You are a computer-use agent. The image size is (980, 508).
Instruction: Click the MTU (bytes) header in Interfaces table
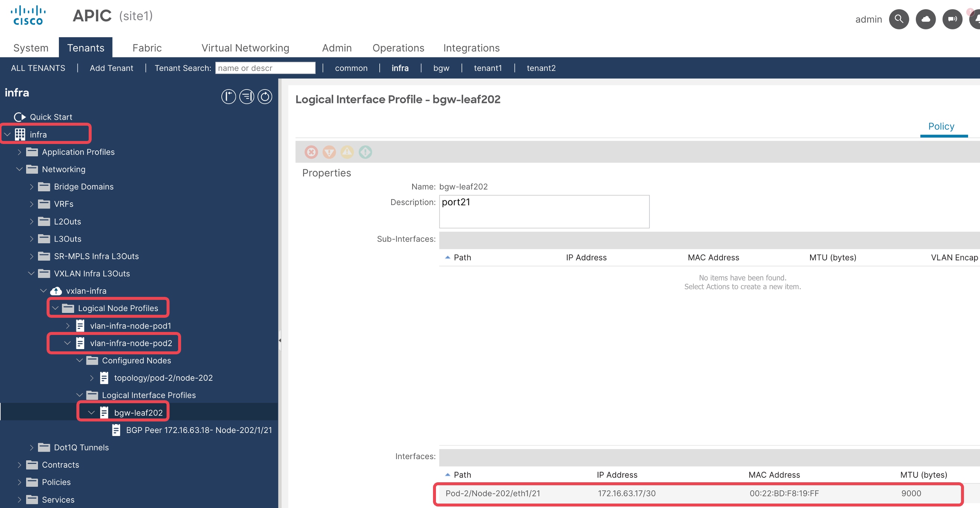click(x=923, y=474)
